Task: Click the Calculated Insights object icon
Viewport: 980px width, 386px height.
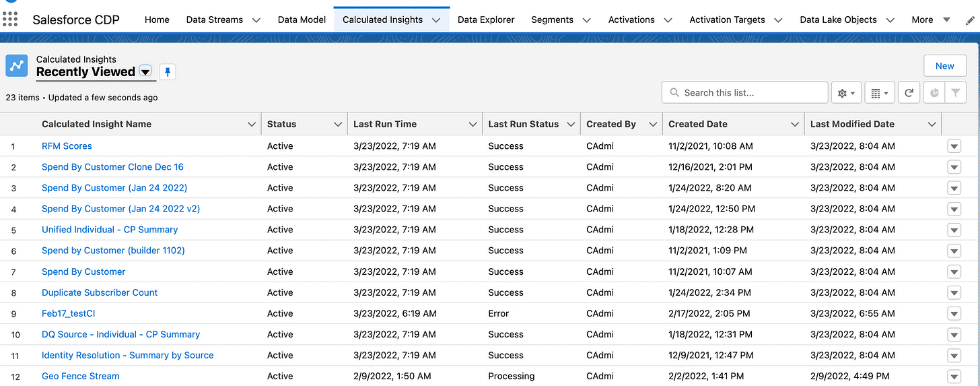Action: (17, 65)
